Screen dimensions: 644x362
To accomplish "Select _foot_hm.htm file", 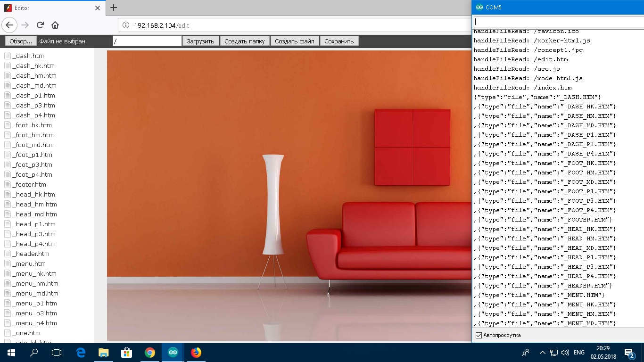I will (33, 135).
